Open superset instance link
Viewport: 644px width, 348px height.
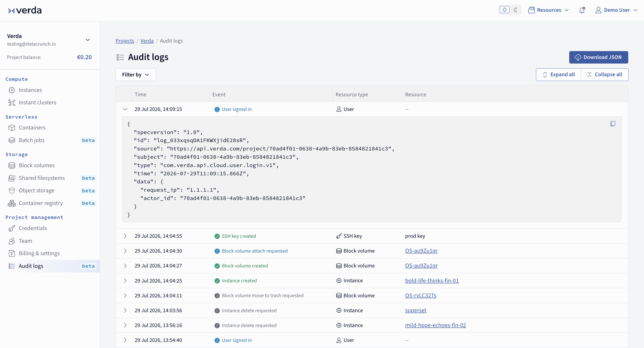416,310
